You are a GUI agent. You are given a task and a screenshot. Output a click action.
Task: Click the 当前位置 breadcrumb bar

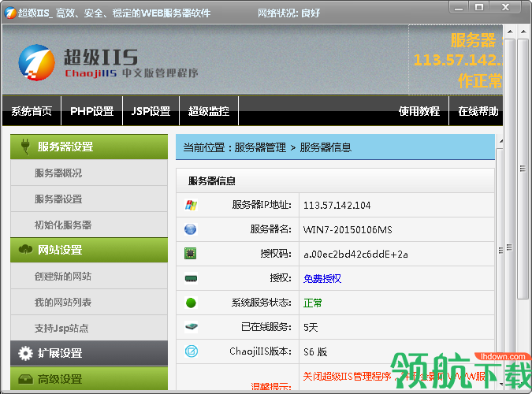pos(335,147)
